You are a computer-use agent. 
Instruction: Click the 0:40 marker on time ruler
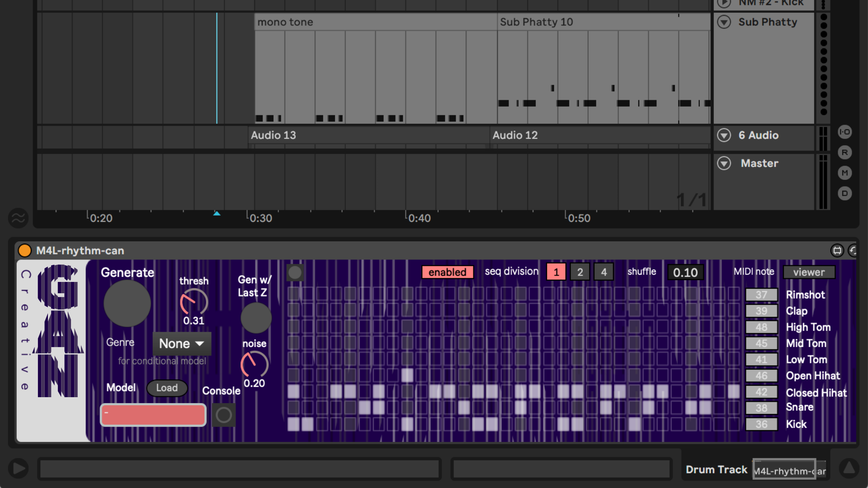pyautogui.click(x=419, y=218)
